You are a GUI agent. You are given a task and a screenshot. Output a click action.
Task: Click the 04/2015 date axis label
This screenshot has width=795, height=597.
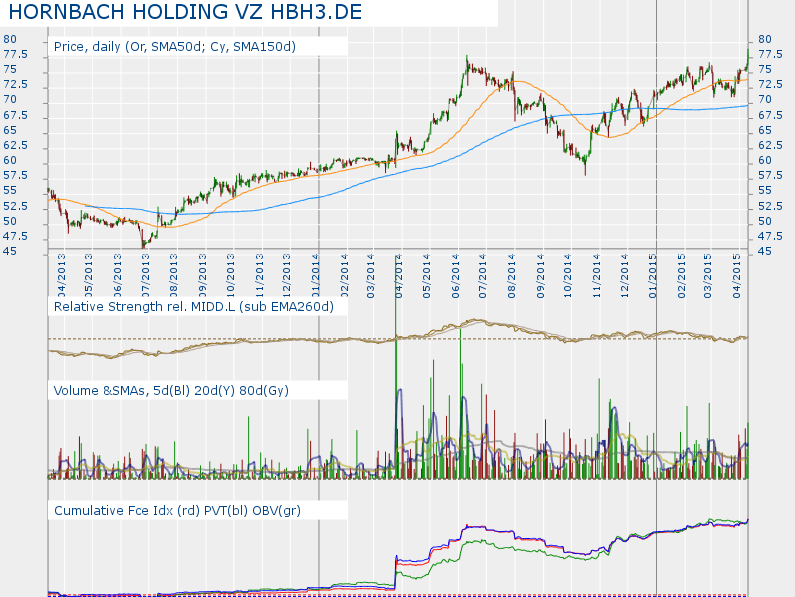point(737,276)
